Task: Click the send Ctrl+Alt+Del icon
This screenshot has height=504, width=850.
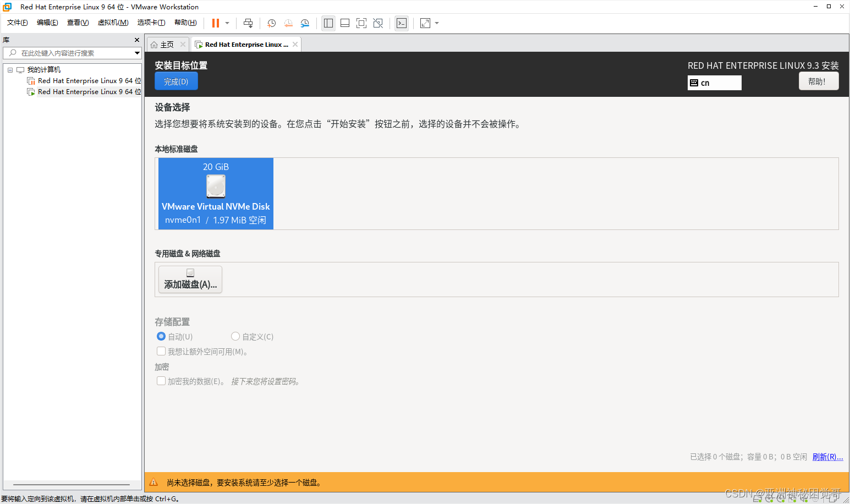Action: (x=248, y=23)
